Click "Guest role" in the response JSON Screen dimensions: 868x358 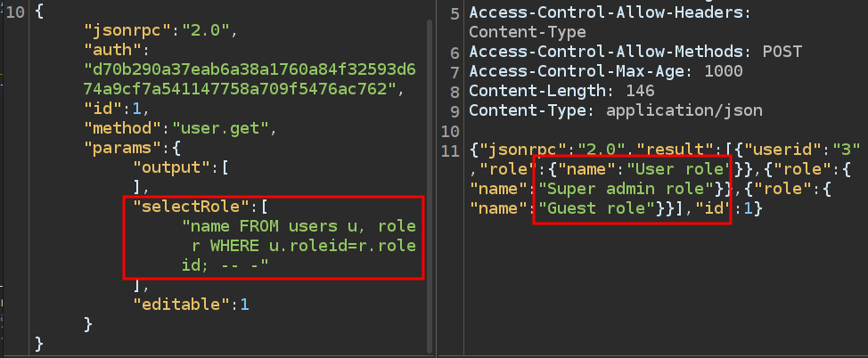[595, 207]
